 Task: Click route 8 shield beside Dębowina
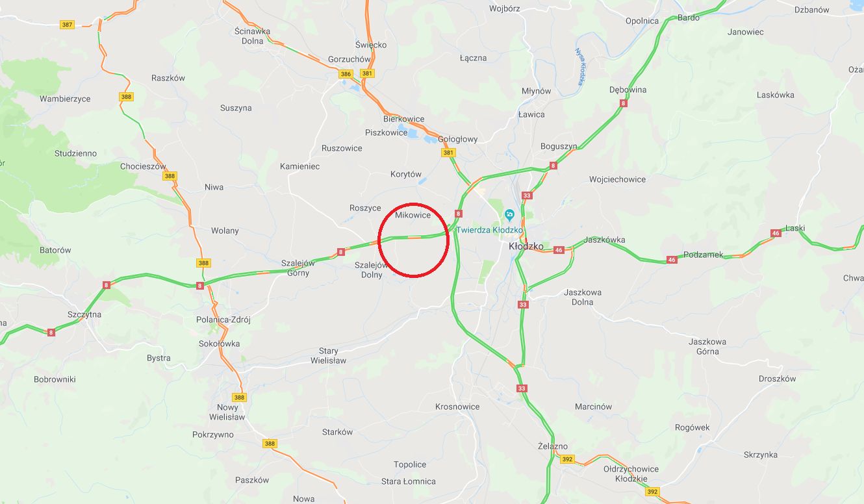coord(624,103)
